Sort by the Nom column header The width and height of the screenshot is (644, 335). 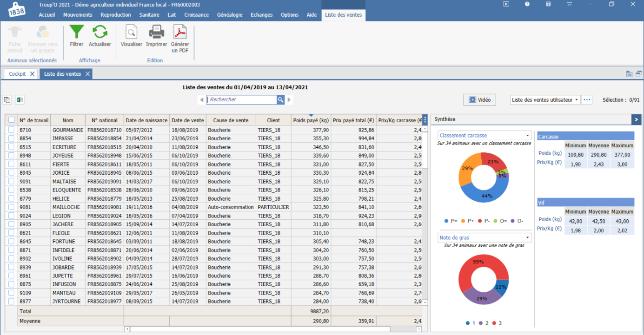[x=68, y=120]
